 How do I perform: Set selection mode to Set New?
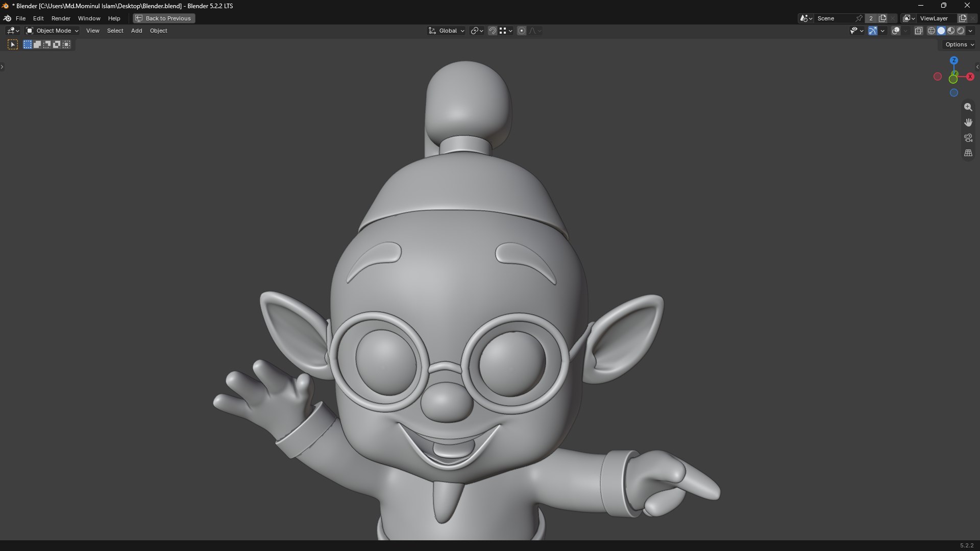[28, 45]
